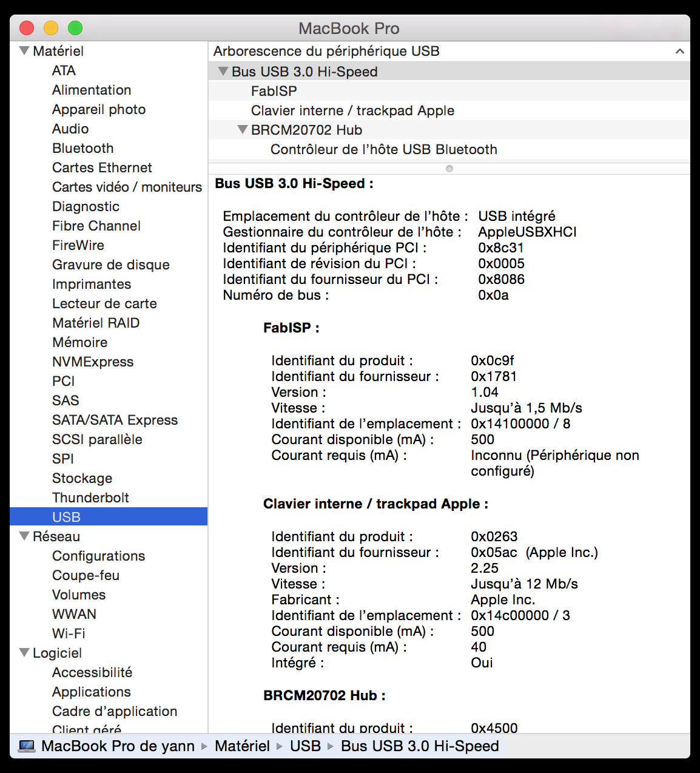Viewport: 700px width, 773px height.
Task: Open Wi-Fi network information
Action: 69,633
